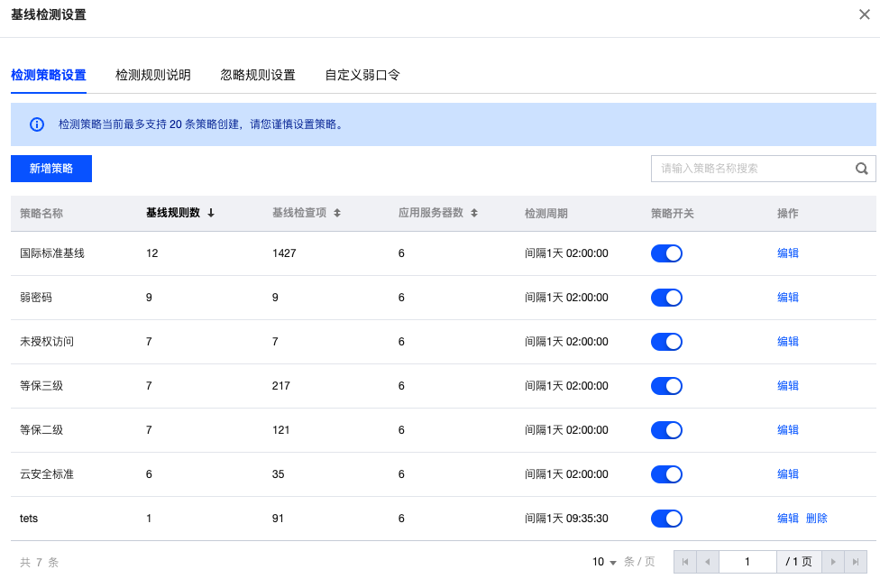Image resolution: width=880 pixels, height=588 pixels.
Task: Open the 10 条/页 page size dropdown
Action: 604,562
